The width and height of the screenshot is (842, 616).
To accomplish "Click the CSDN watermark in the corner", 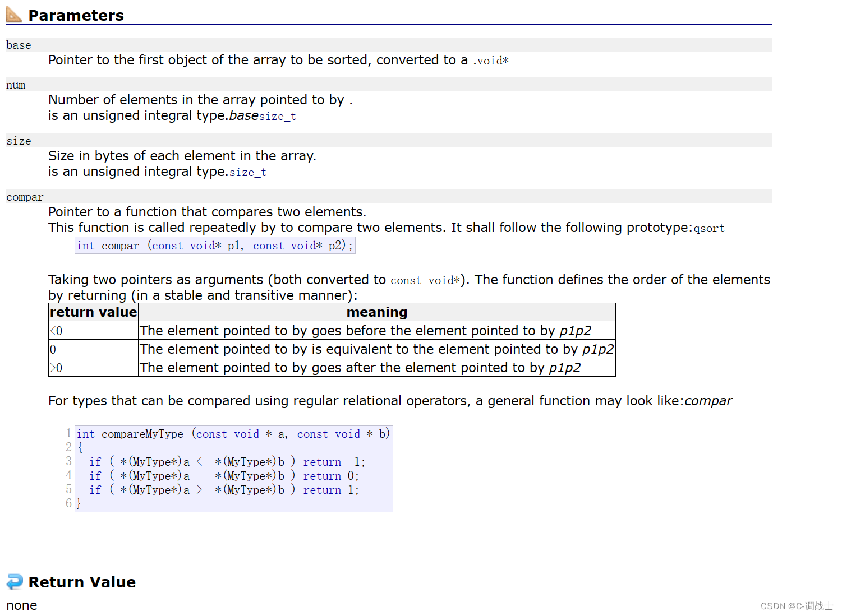I will 797,606.
